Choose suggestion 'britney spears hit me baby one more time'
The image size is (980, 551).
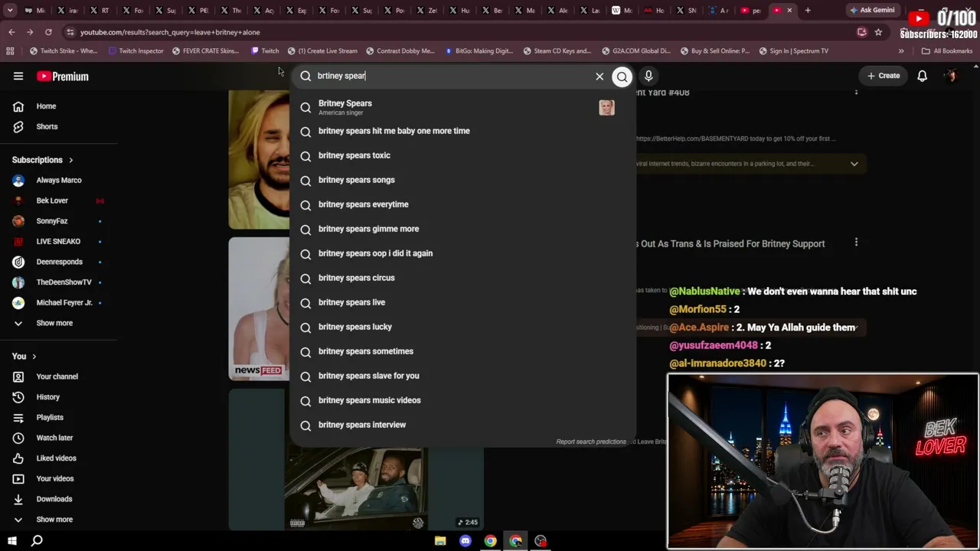462,131
